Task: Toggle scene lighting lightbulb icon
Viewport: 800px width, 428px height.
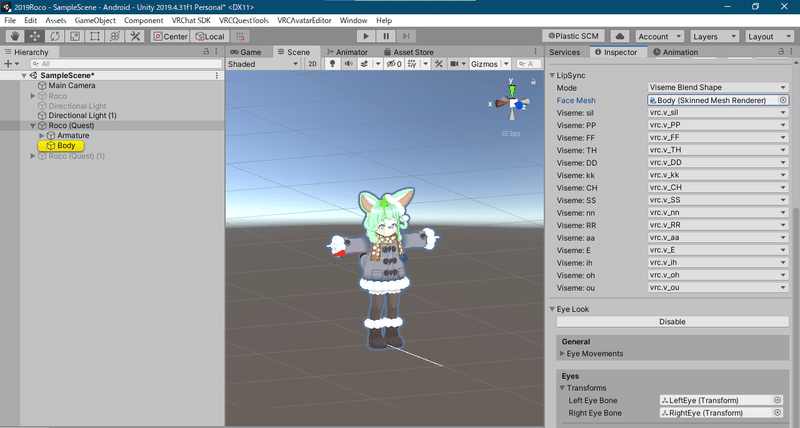Action: [332, 64]
